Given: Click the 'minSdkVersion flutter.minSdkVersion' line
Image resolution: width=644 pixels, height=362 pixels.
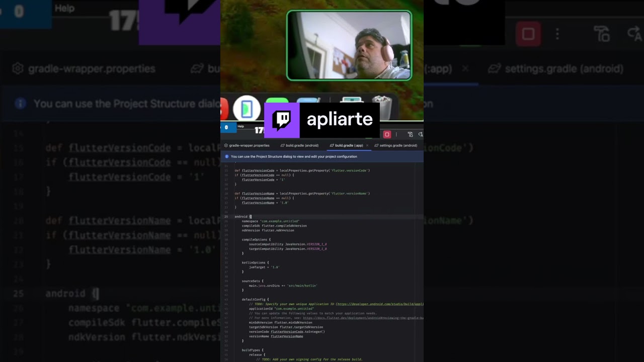Looking at the screenshot, I should coord(280,322).
